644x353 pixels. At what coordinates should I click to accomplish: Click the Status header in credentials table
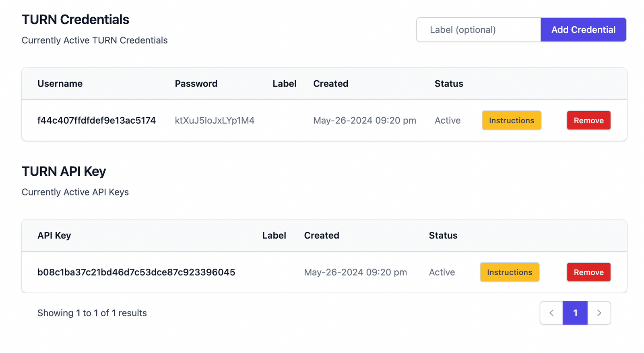pos(448,84)
